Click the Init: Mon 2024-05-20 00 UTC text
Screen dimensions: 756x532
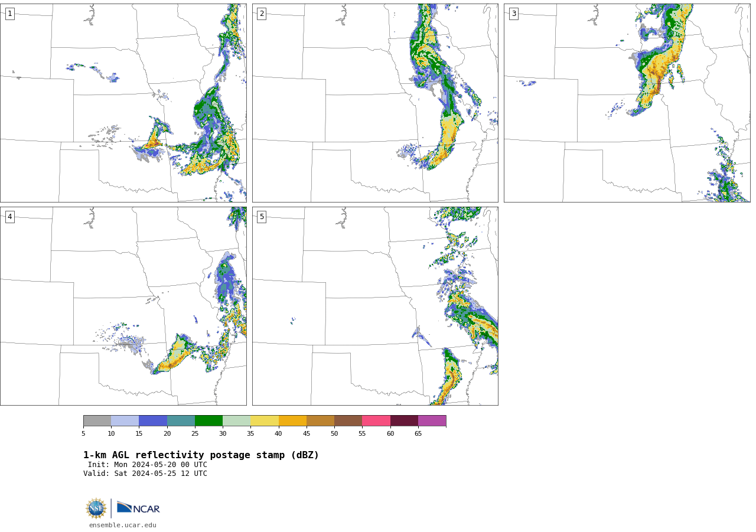(148, 465)
